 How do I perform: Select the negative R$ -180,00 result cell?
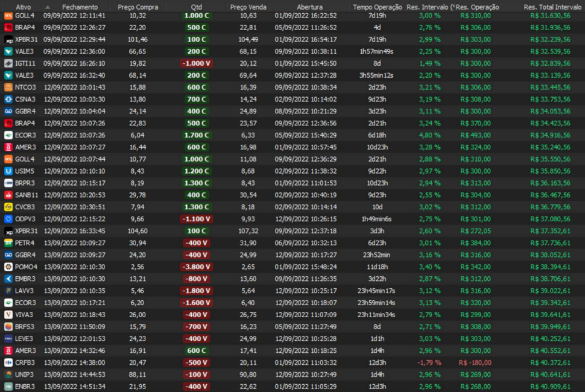[x=475, y=362]
